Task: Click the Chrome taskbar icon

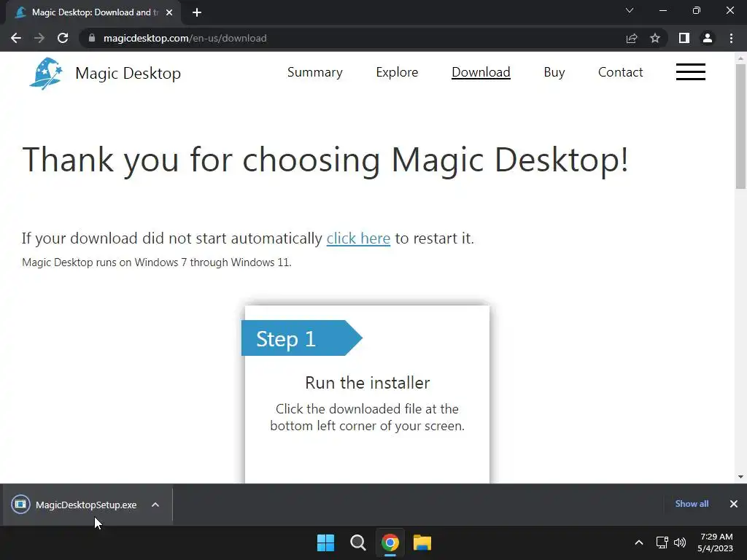Action: pyautogui.click(x=390, y=542)
